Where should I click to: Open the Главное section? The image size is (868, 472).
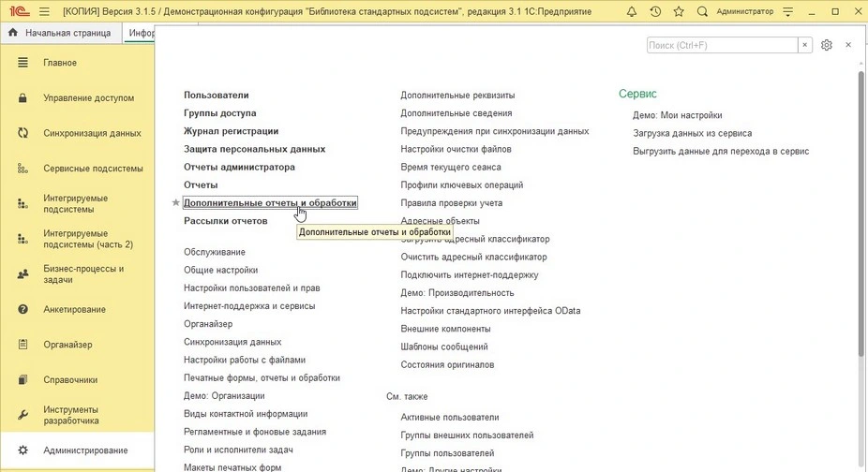[x=60, y=63]
